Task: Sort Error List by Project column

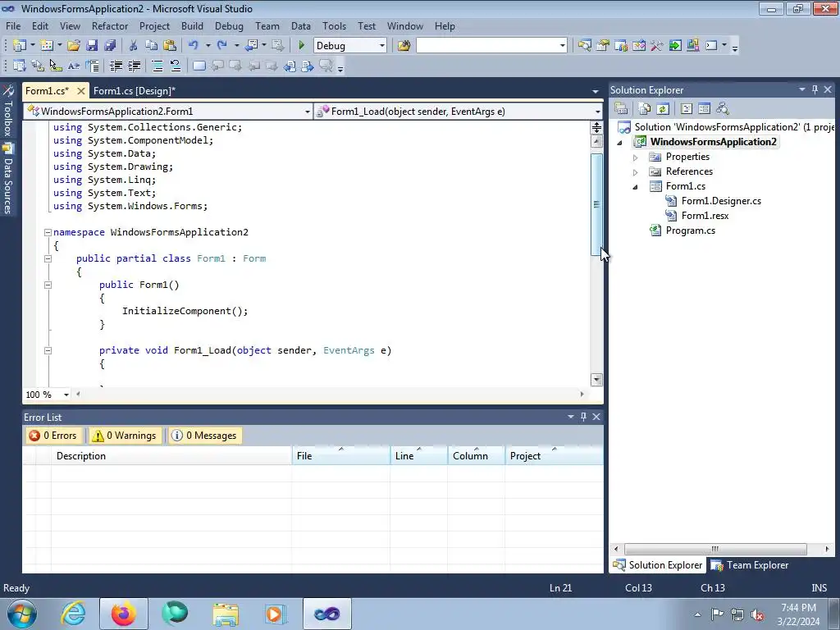Action: (x=554, y=456)
